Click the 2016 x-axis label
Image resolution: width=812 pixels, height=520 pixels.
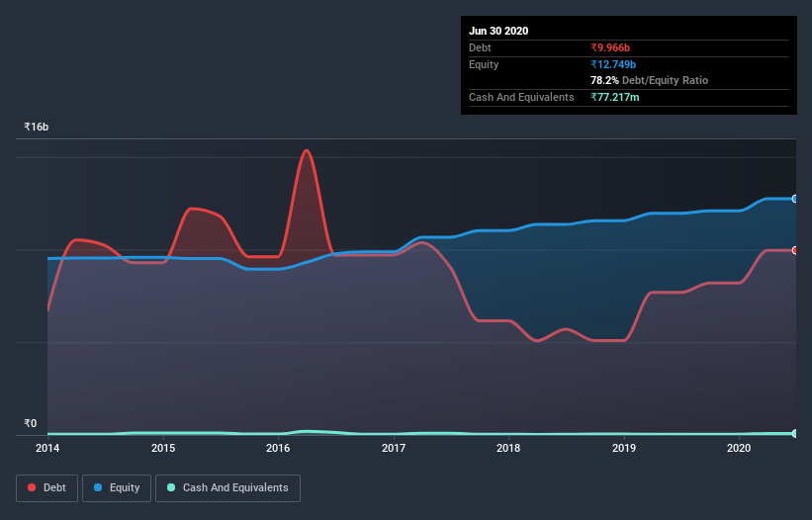point(278,448)
